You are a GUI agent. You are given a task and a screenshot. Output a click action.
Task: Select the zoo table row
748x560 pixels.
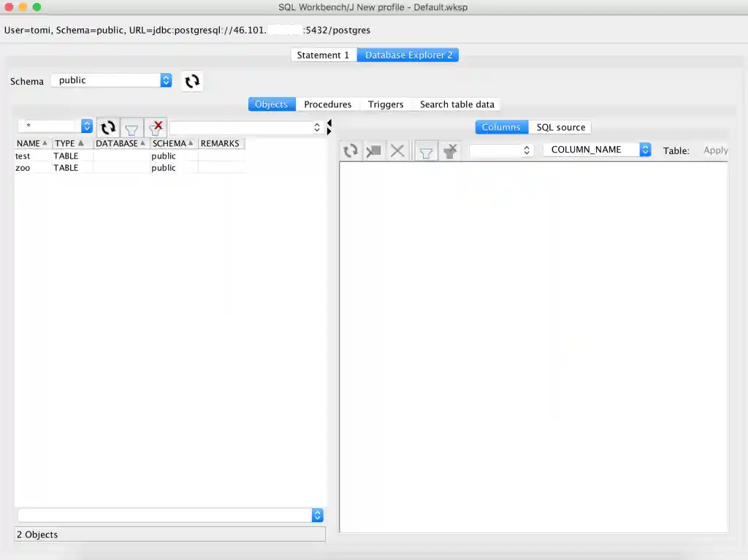(23, 167)
